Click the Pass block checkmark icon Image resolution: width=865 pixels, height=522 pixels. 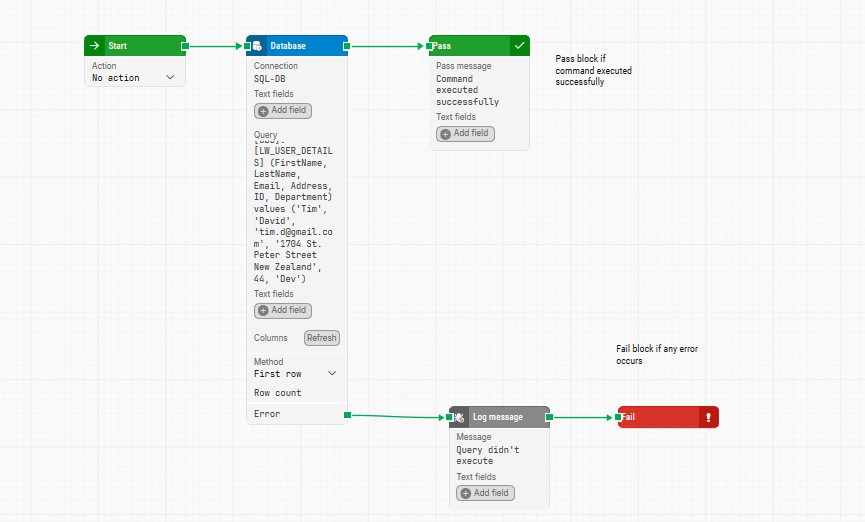coord(520,46)
